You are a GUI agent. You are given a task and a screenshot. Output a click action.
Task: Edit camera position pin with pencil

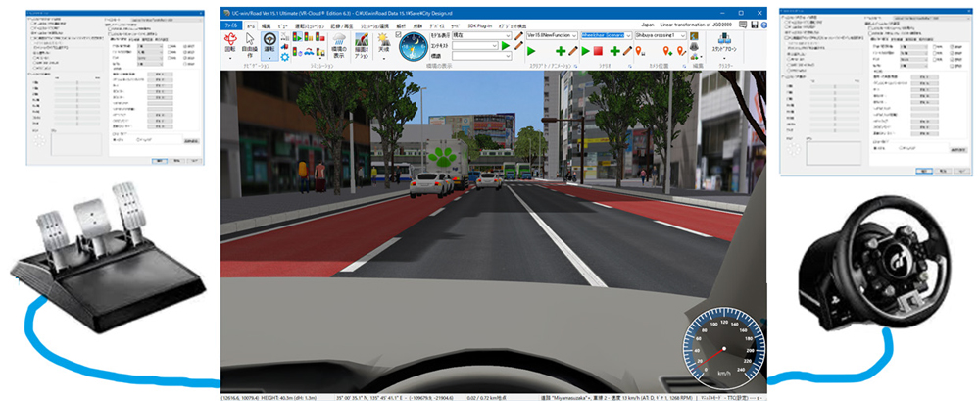[x=681, y=51]
